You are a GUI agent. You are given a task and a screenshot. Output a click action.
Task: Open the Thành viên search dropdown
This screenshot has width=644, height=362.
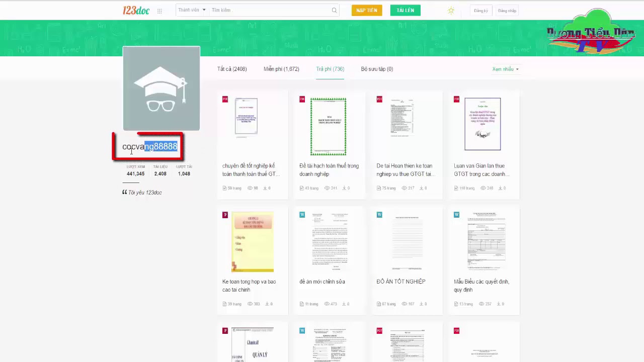point(192,10)
